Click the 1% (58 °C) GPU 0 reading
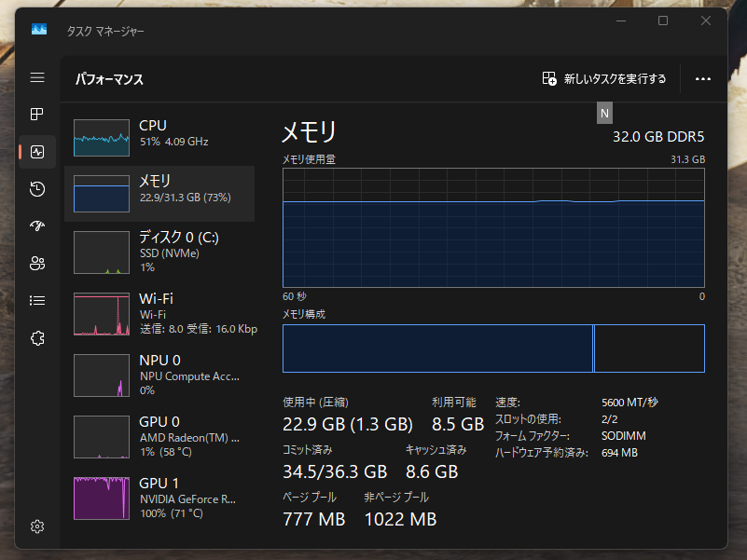Image resolution: width=747 pixels, height=560 pixels. [x=166, y=452]
